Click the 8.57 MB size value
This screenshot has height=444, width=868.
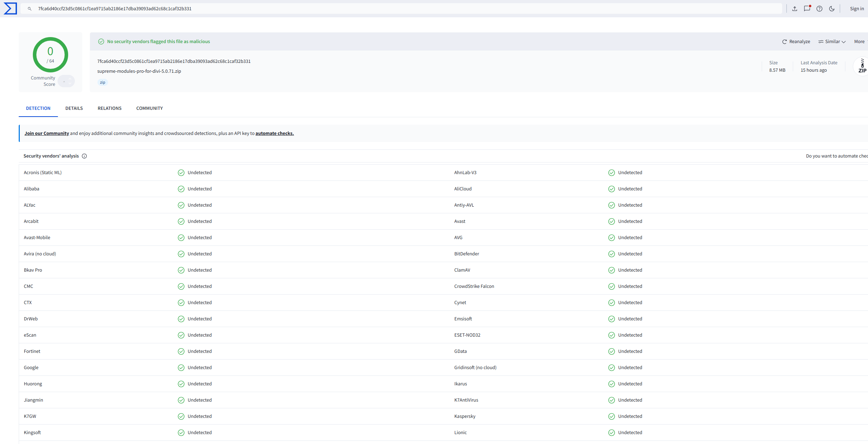pyautogui.click(x=777, y=70)
